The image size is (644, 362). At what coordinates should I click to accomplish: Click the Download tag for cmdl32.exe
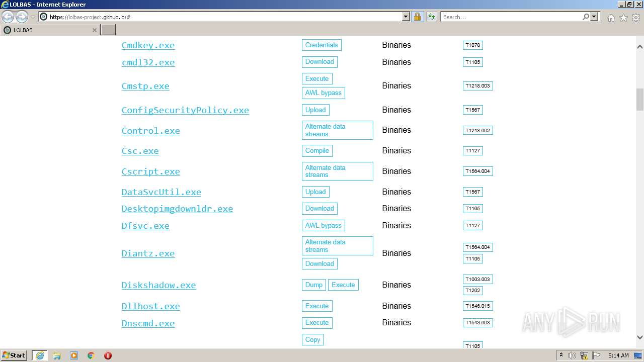click(x=319, y=62)
